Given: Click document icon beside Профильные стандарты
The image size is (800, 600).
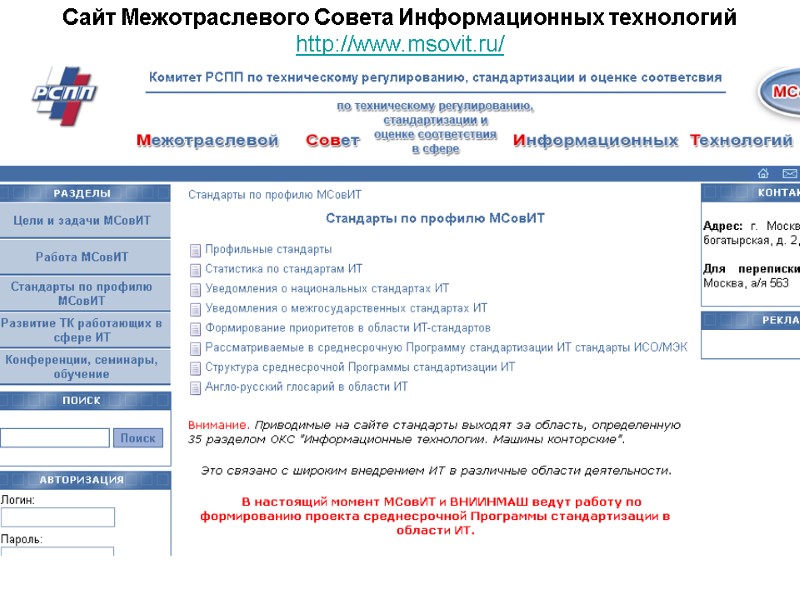Looking at the screenshot, I should (x=195, y=250).
